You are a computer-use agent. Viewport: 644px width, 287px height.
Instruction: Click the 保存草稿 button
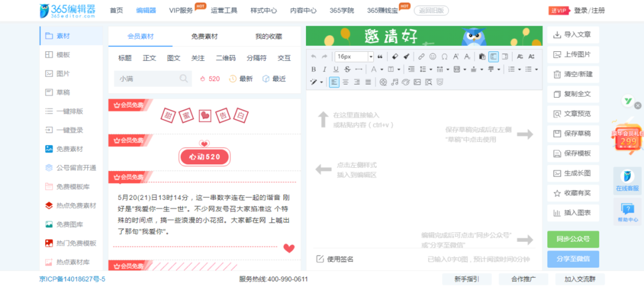[x=573, y=133]
